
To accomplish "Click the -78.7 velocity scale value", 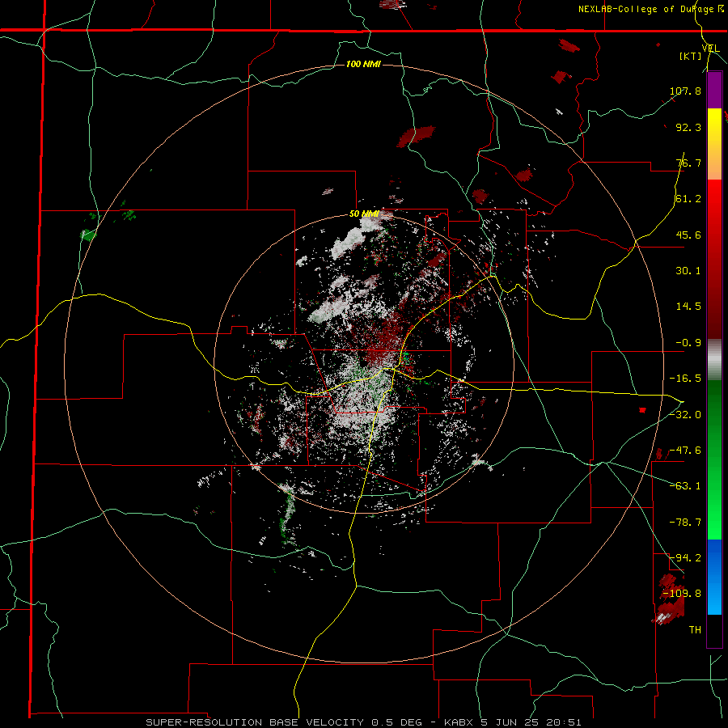I will (x=685, y=523).
